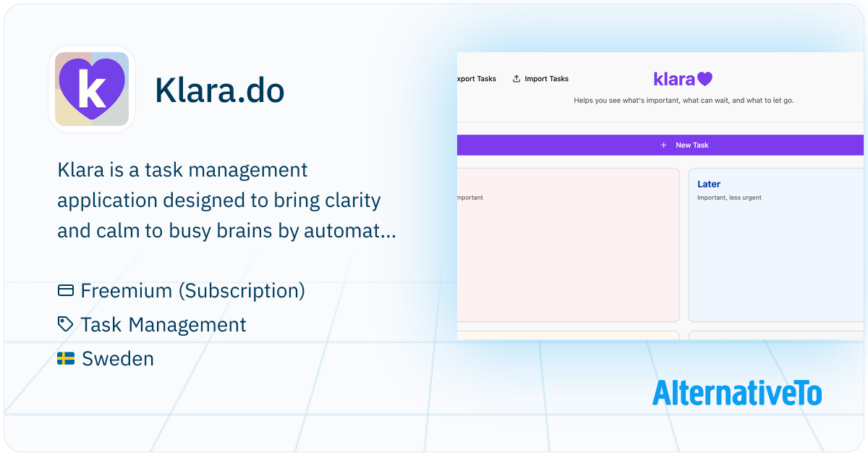
Task: Click the AlternativeTo logo
Action: (x=737, y=393)
